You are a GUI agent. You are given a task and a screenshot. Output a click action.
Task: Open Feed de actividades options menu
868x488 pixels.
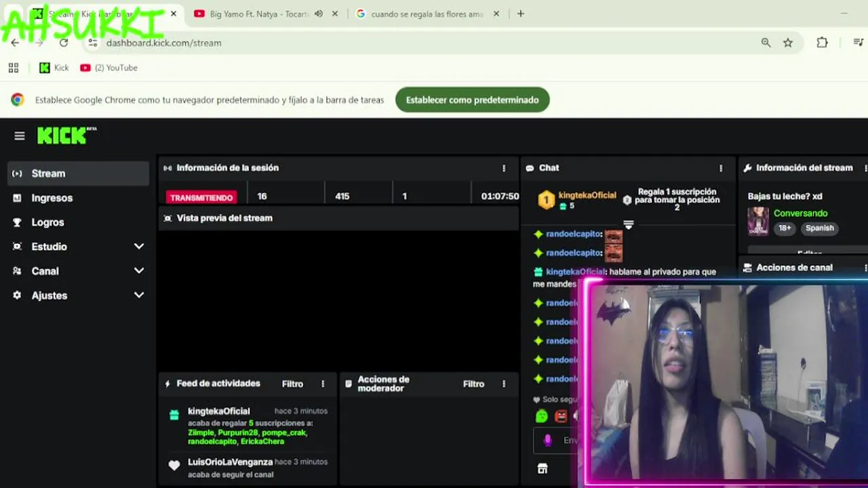coord(323,384)
